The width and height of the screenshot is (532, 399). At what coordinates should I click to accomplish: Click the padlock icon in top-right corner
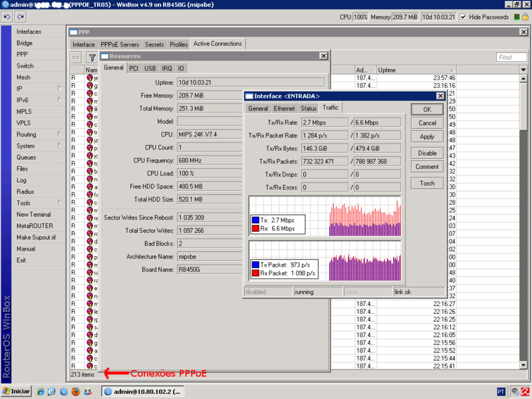pyautogui.click(x=523, y=17)
